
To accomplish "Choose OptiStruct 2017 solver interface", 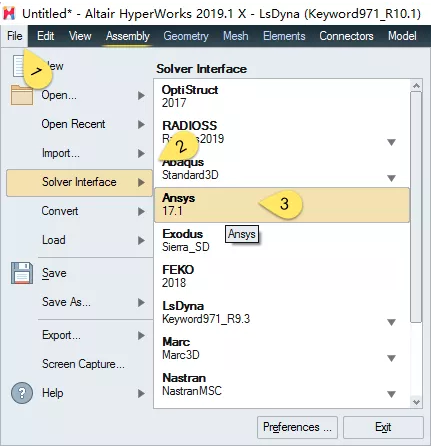I will (282, 96).
